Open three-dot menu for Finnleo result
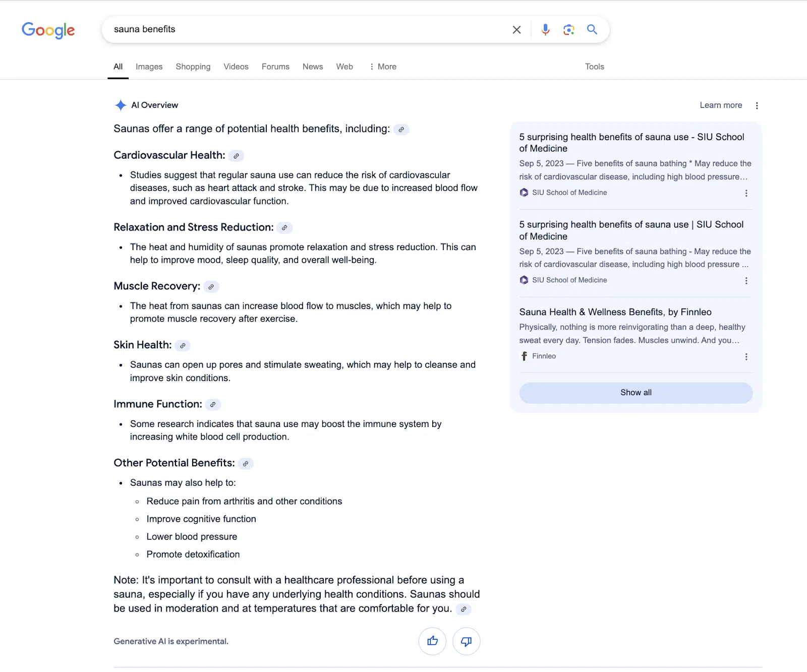807x672 pixels. point(746,356)
